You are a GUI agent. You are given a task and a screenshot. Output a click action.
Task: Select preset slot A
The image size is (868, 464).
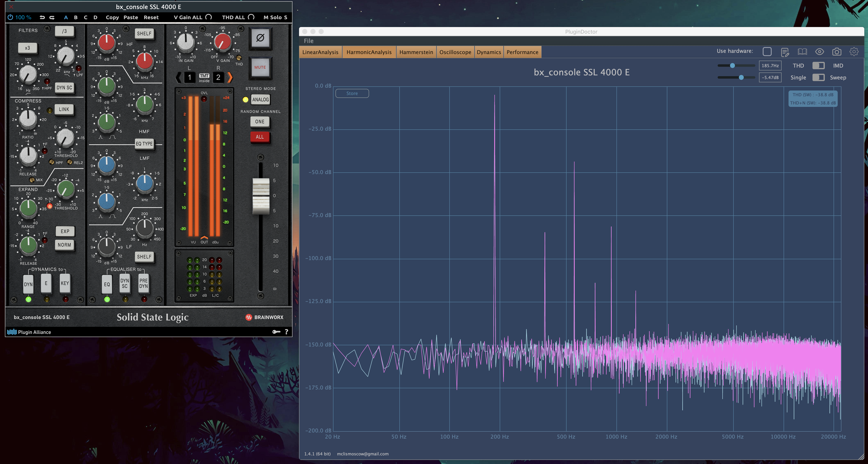point(66,17)
